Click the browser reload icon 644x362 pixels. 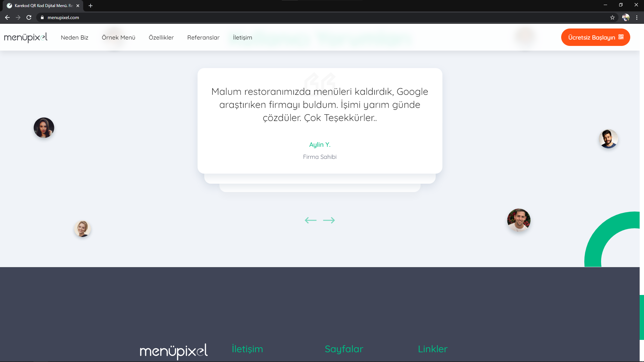point(29,17)
